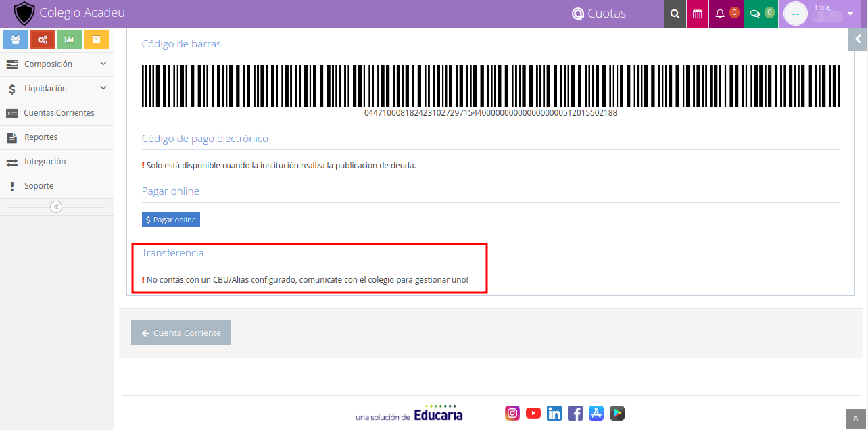Open messages chat bubbles icon
Viewport: 868px width, 430px height.
pos(756,14)
